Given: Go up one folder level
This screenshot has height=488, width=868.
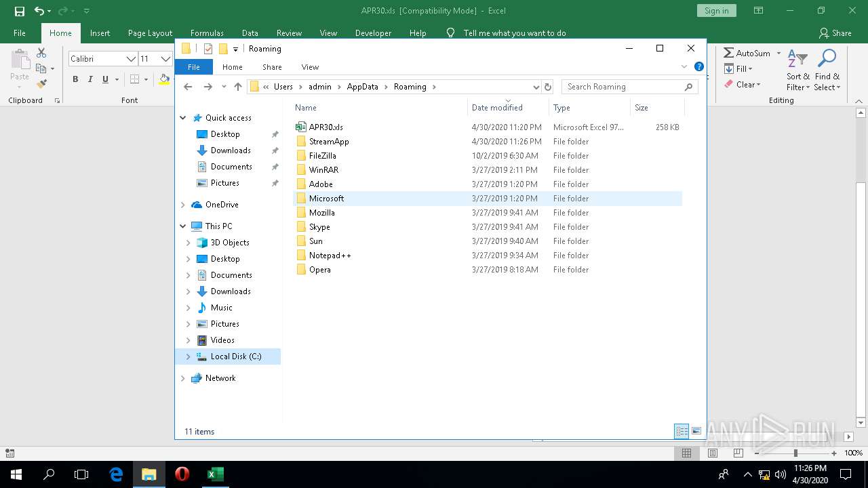Looking at the screenshot, I should 238,87.
